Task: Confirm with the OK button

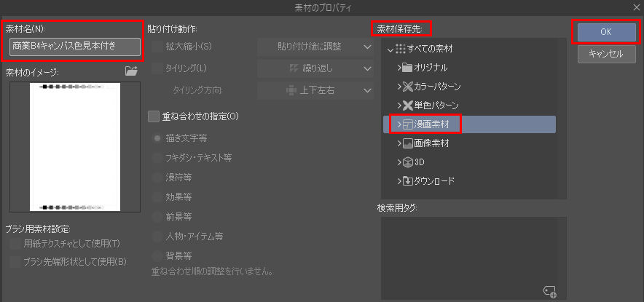Action: (607, 33)
